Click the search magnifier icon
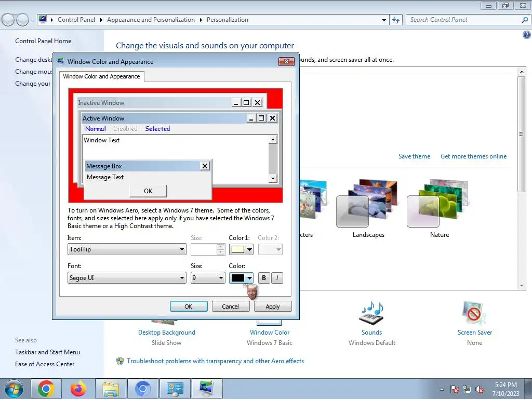This screenshot has height=399, width=532. [525, 20]
